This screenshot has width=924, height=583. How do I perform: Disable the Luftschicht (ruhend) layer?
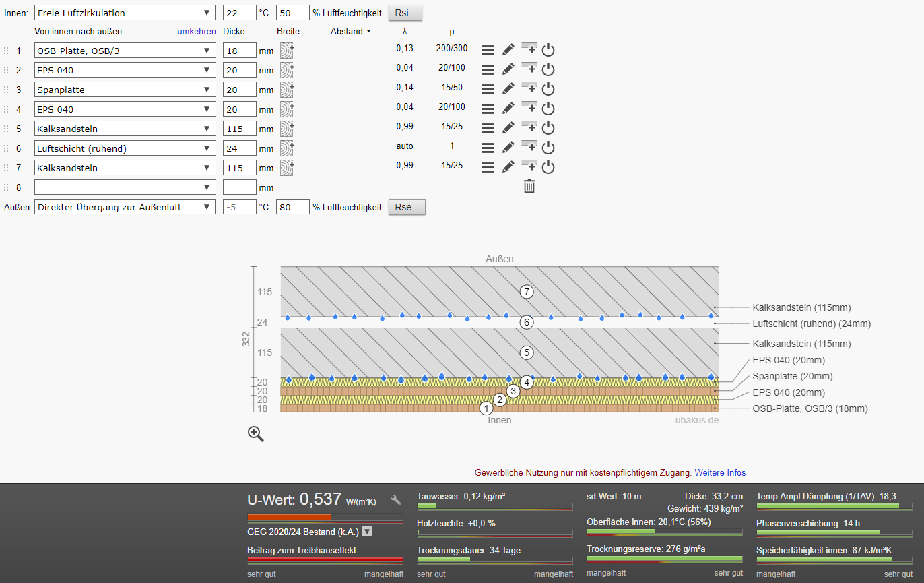click(x=548, y=148)
